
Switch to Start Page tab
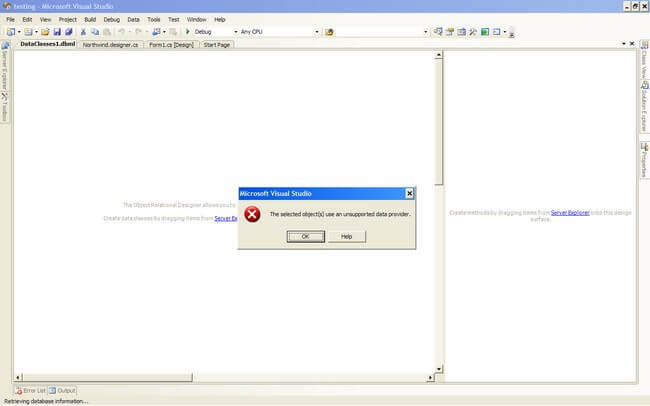tap(216, 44)
